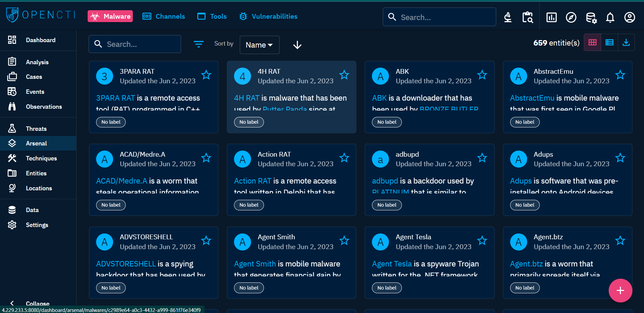Open custom dashboards chart icon
This screenshot has width=644, height=313.
[x=551, y=17]
